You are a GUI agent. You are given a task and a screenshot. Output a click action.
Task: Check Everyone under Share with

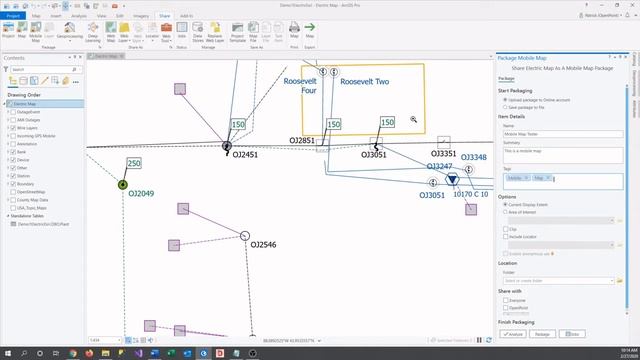coord(506,300)
